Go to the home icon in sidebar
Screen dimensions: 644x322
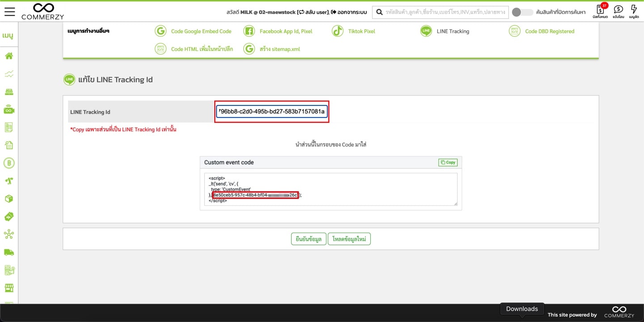tap(9, 56)
